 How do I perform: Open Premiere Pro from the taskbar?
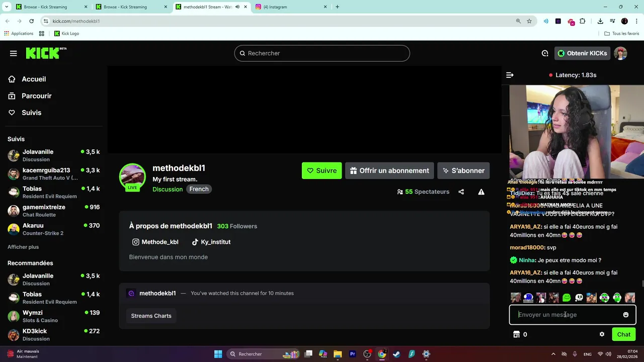[x=353, y=354]
